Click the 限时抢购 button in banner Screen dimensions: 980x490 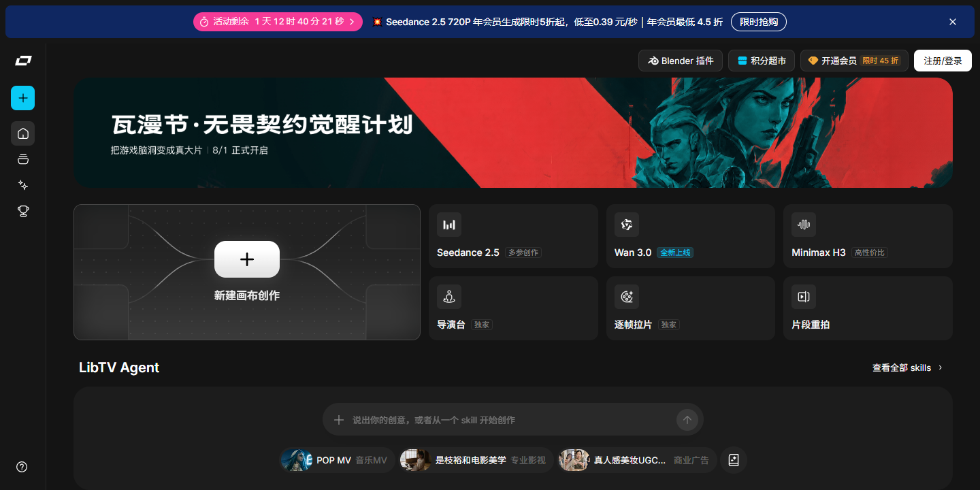point(759,22)
